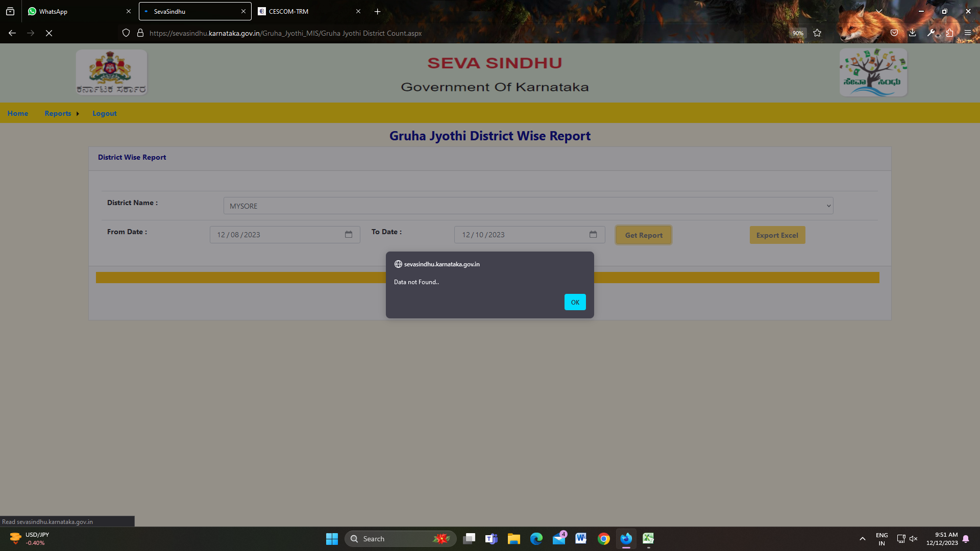This screenshot has height=551, width=980.
Task: Click the taskbar Search box
Action: point(401,539)
